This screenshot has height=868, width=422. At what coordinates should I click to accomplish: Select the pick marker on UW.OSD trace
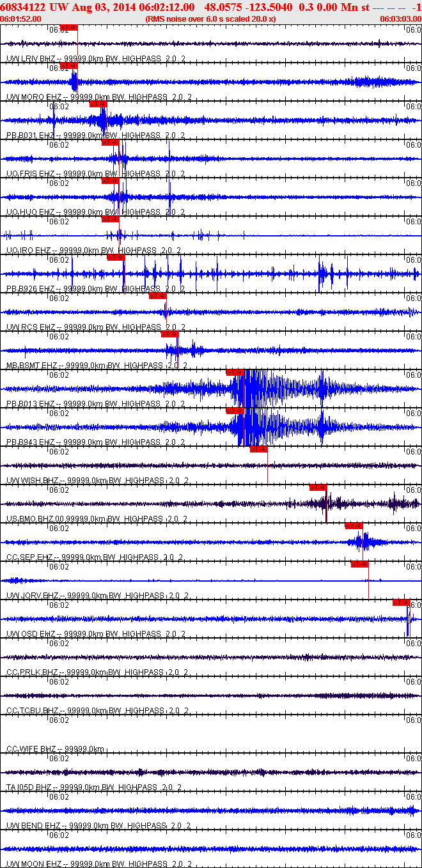click(x=401, y=603)
